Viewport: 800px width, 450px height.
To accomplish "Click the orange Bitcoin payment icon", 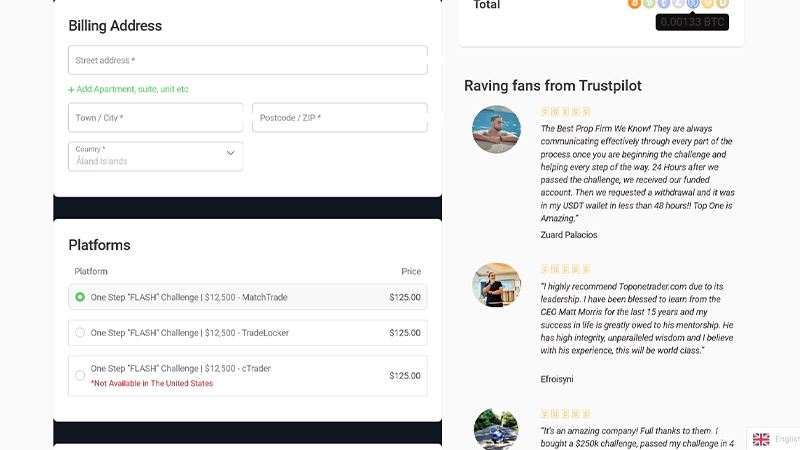I will 634,3.
